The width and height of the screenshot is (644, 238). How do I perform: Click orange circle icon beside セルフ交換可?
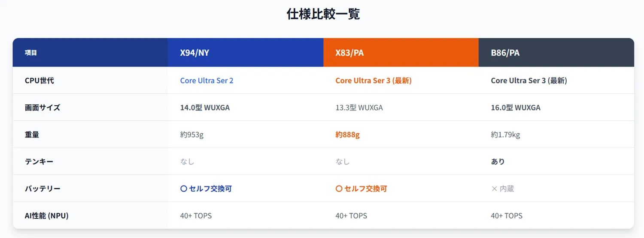tap(339, 189)
